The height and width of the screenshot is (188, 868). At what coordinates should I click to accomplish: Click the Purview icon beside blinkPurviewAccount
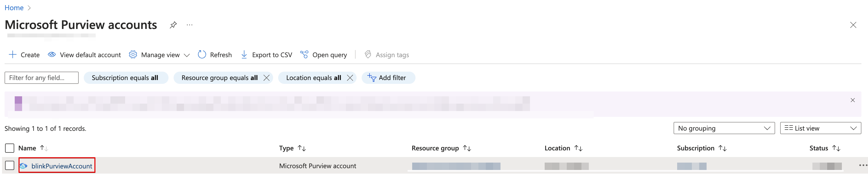pyautogui.click(x=24, y=166)
